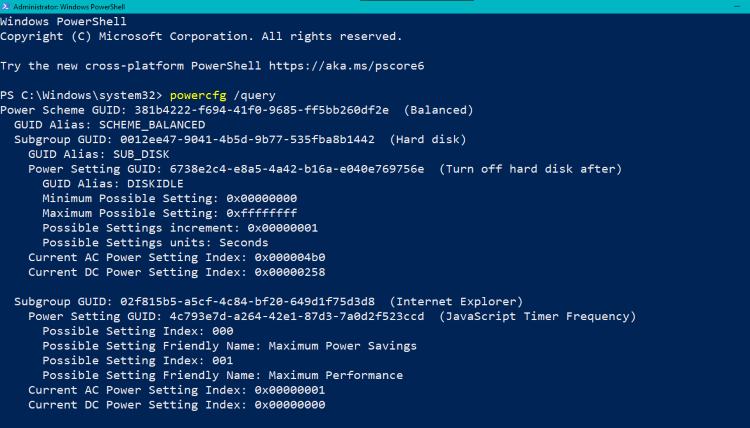Click the "PS C:\Windows\system32>" prompt

point(82,94)
